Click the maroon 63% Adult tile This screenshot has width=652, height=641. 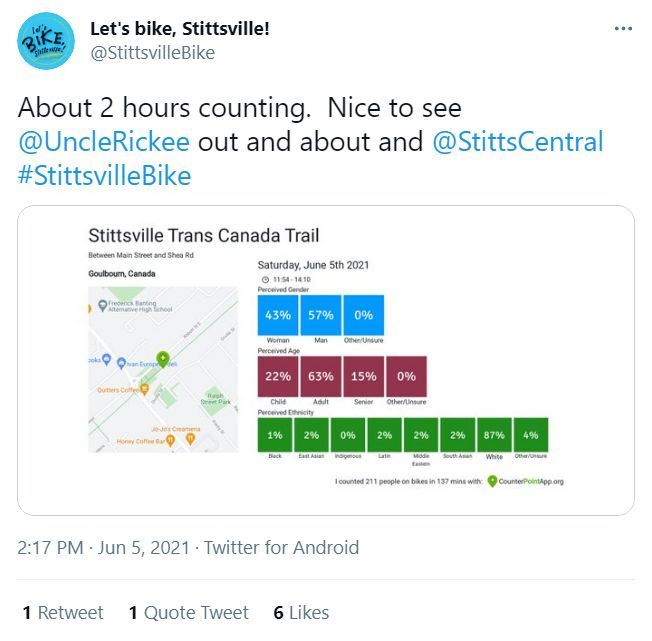321,376
